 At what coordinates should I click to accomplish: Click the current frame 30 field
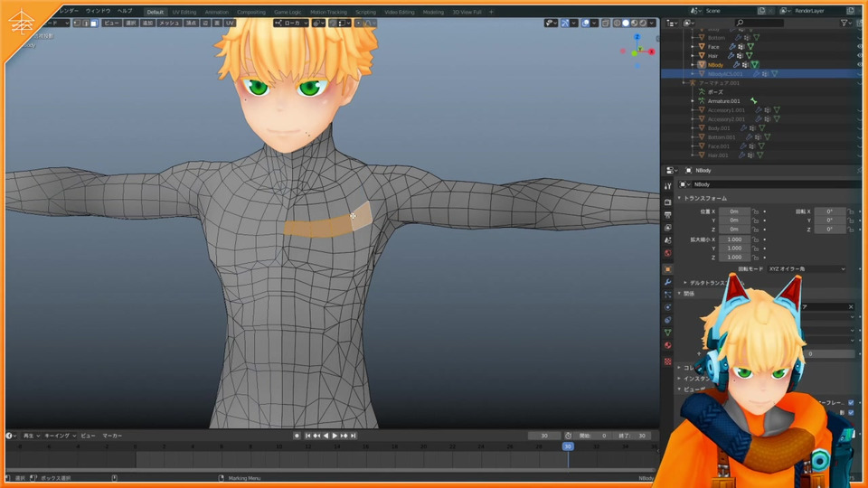544,436
